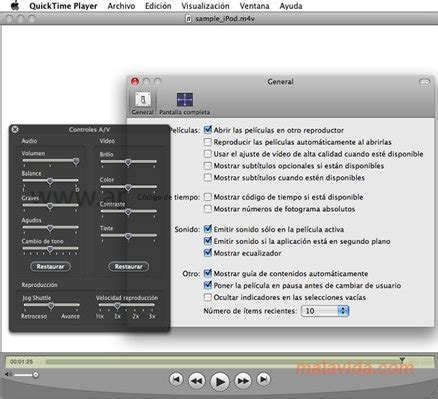
Task: Enable Usar el ajuste de vídeo de alta calidad
Action: point(208,154)
